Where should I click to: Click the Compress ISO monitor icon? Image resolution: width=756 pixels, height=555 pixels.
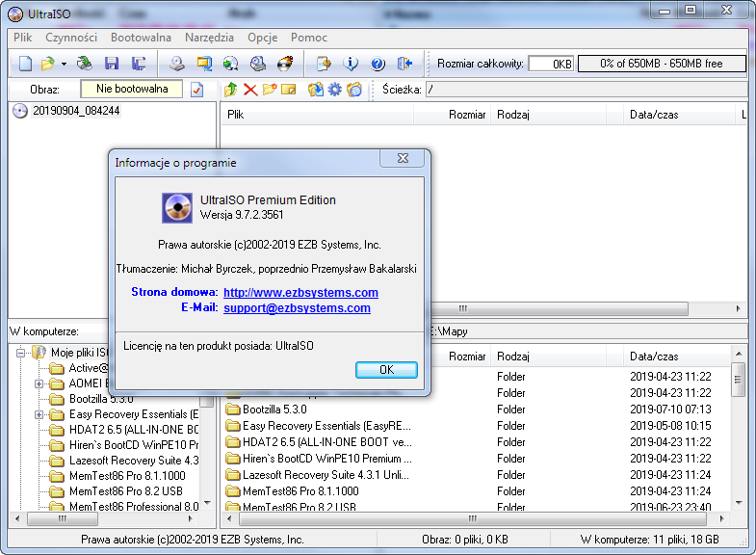coord(204,64)
